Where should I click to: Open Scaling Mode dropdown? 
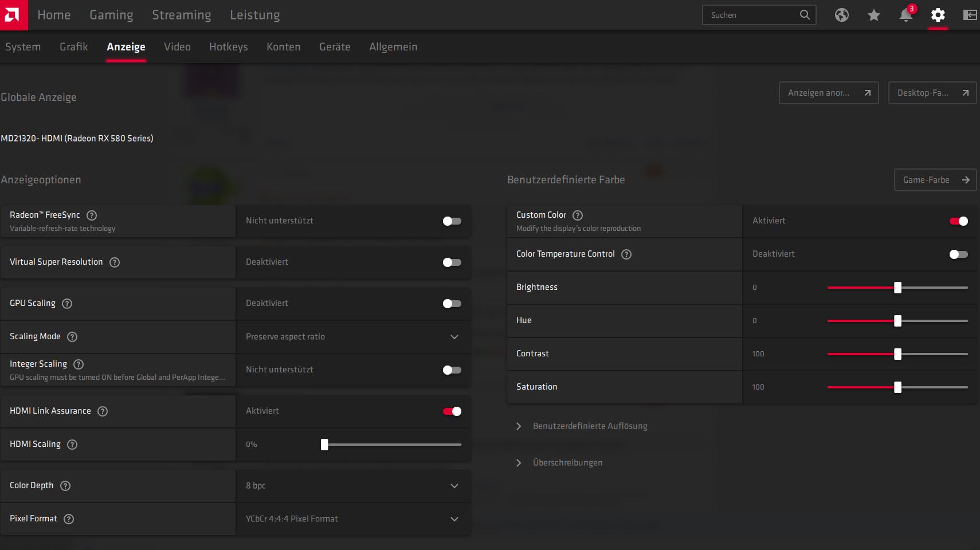[353, 337]
